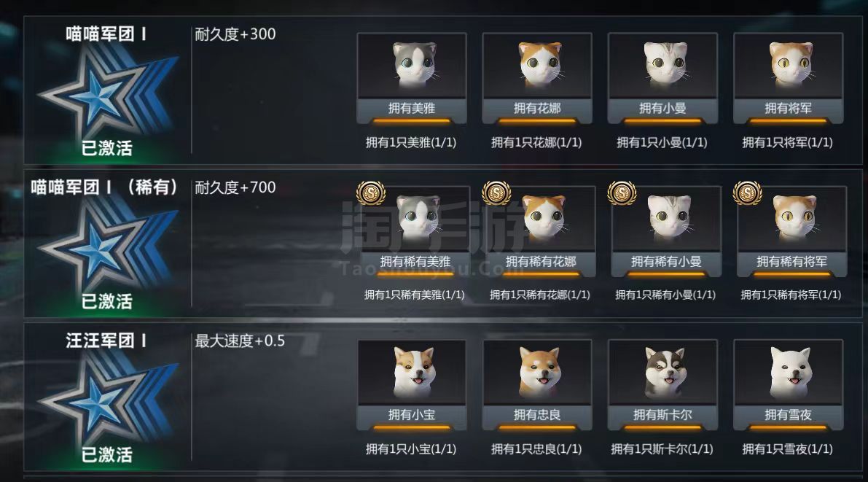
Task: Click orange progress bar under 拥有美雅
Action: pos(411,121)
